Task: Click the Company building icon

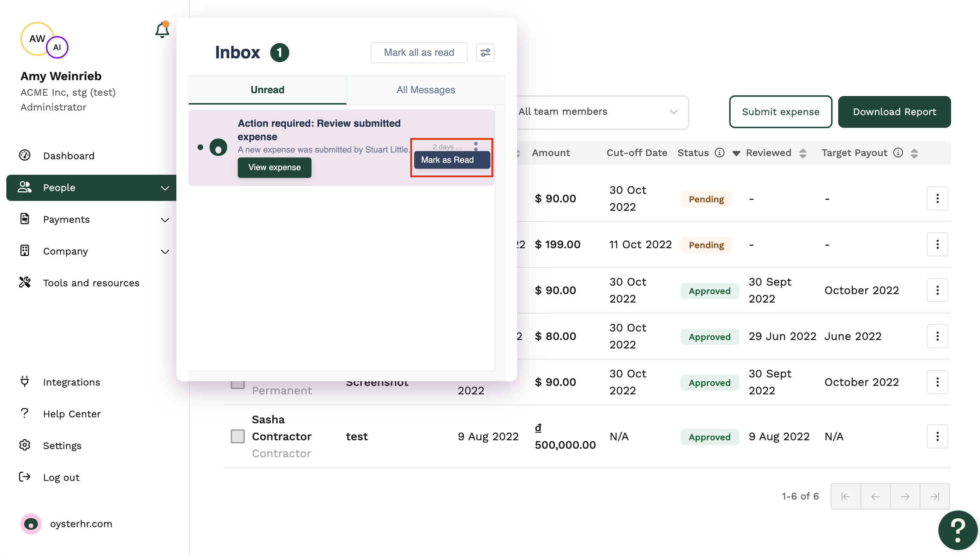Action: (25, 250)
